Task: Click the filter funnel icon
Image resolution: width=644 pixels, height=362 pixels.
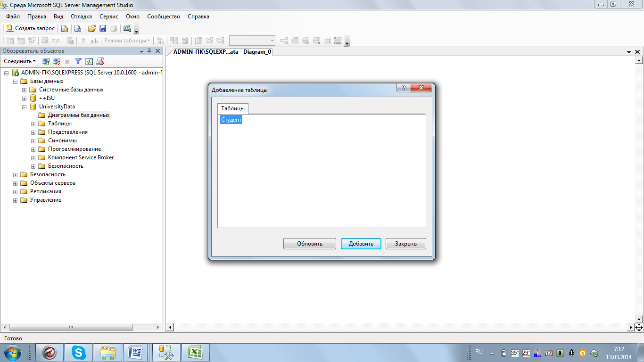Action: pos(78,61)
